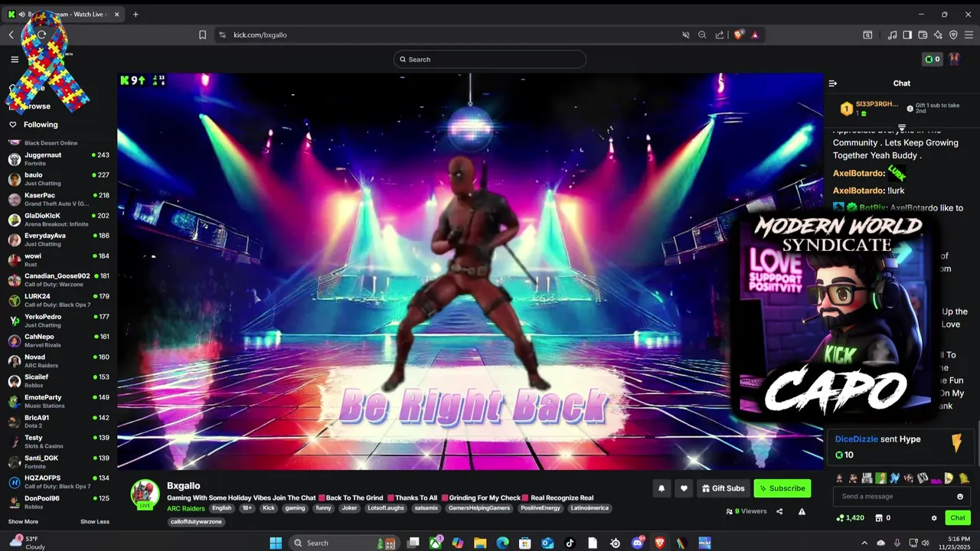The width and height of the screenshot is (980, 551).
Task: Reload page icon in browser toolbar
Action: pos(42,34)
